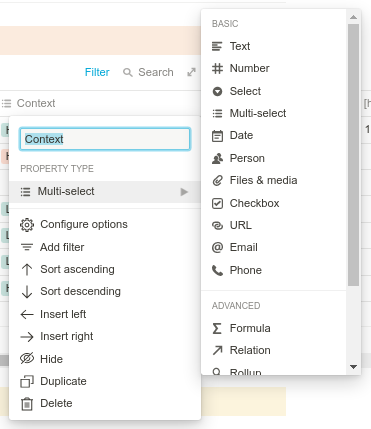Image resolution: width=371 pixels, height=429 pixels.
Task: Click Add filter label
Action: (62, 247)
